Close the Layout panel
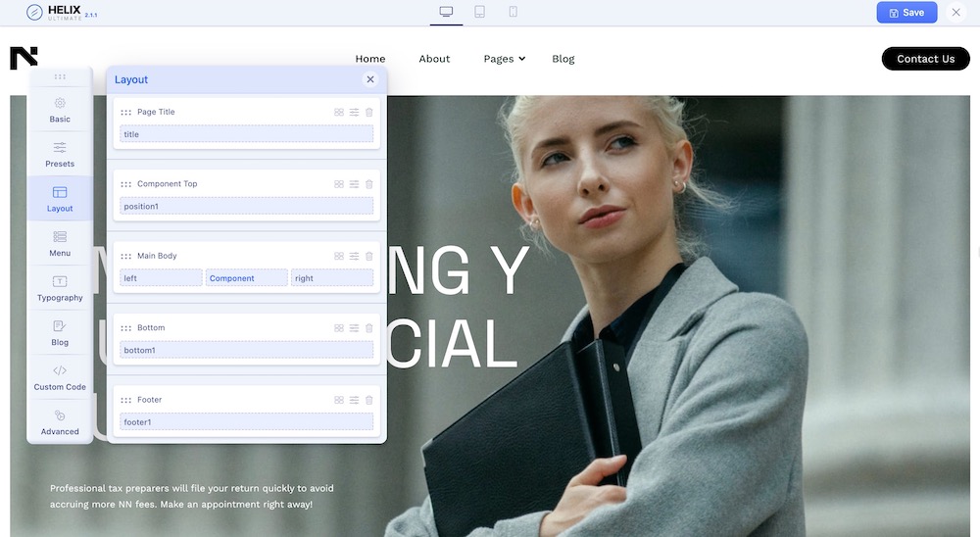The width and height of the screenshot is (980, 537). pos(370,79)
